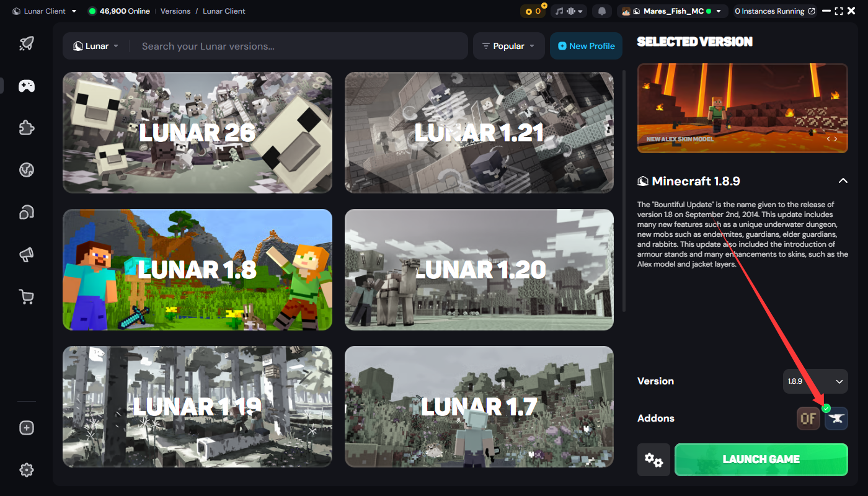Focus the Search your Lunar versions field
The height and width of the screenshot is (496, 868).
tap(301, 46)
